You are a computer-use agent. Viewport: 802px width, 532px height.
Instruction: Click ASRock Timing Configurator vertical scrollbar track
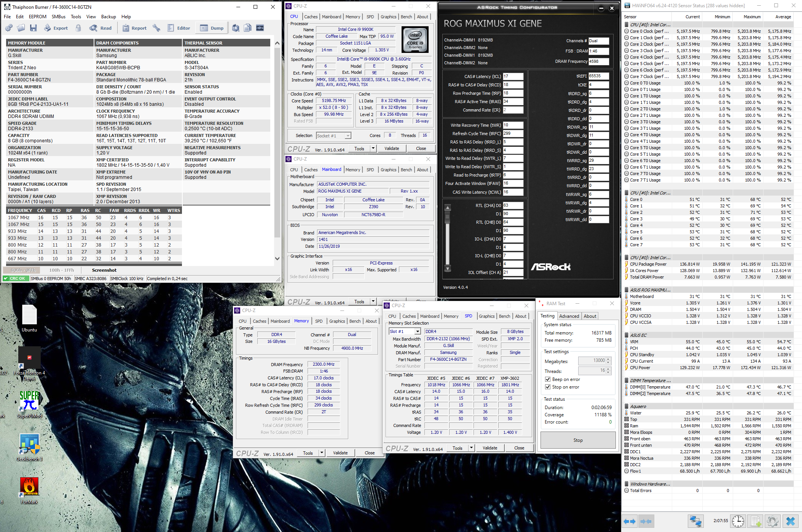[x=448, y=244]
